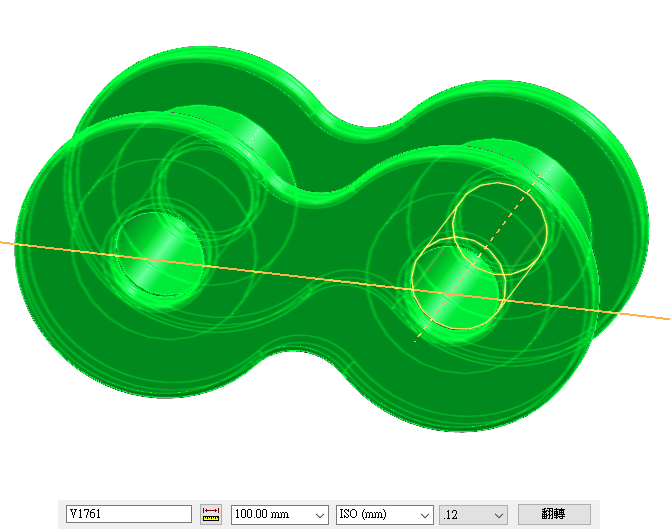Click the 翻轉 flip button
This screenshot has width=670, height=530.
pos(554,514)
